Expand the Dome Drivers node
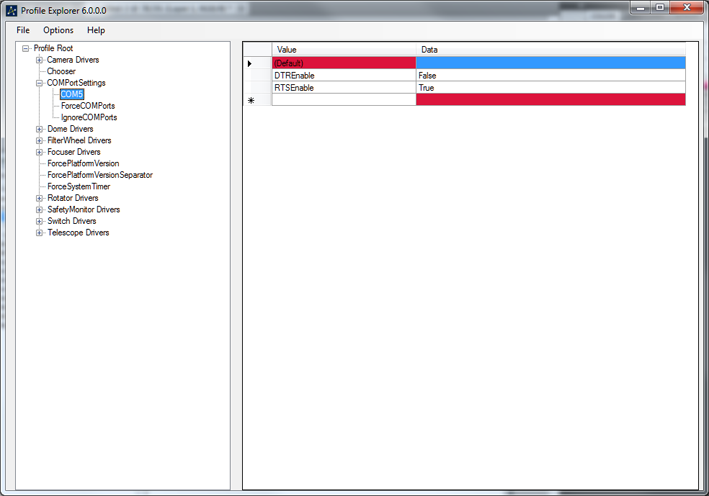This screenshot has height=496, width=709. pos(39,129)
